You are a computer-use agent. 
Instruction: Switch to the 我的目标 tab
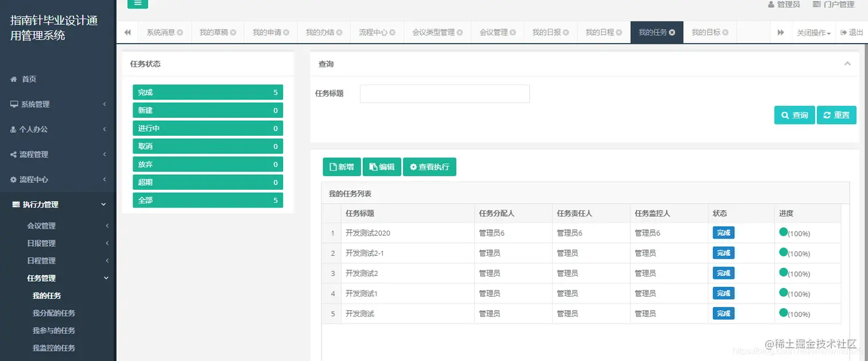click(x=706, y=33)
